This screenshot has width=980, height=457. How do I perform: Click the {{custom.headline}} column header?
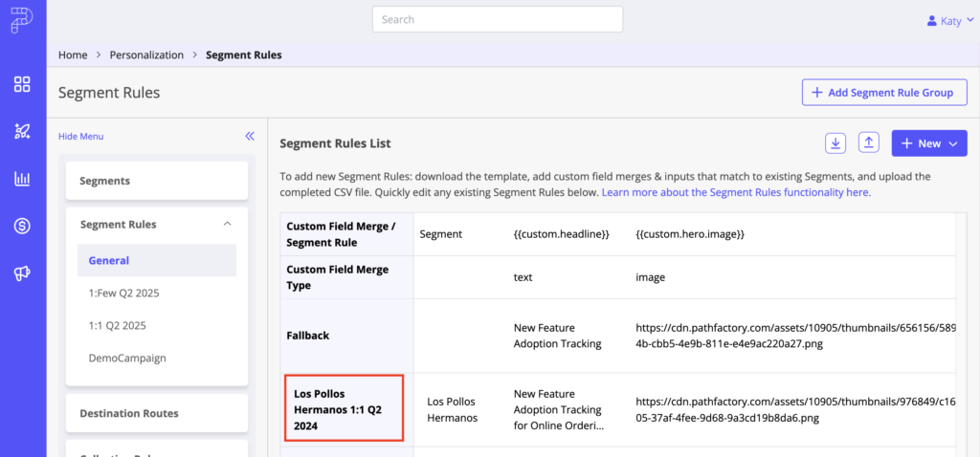click(561, 234)
